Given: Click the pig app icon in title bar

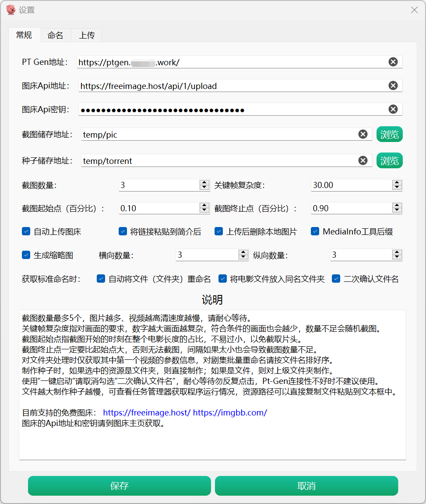Looking at the screenshot, I should [x=11, y=10].
